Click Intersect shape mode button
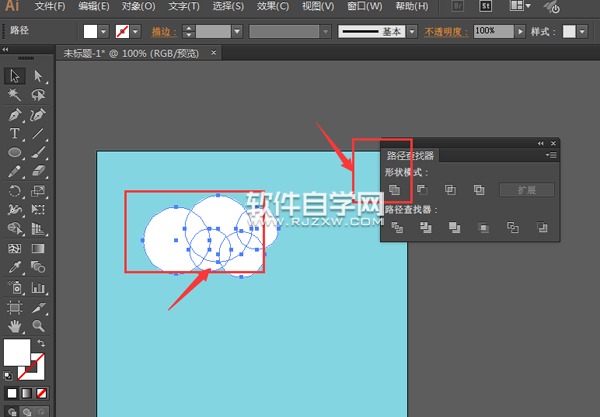 pos(450,190)
